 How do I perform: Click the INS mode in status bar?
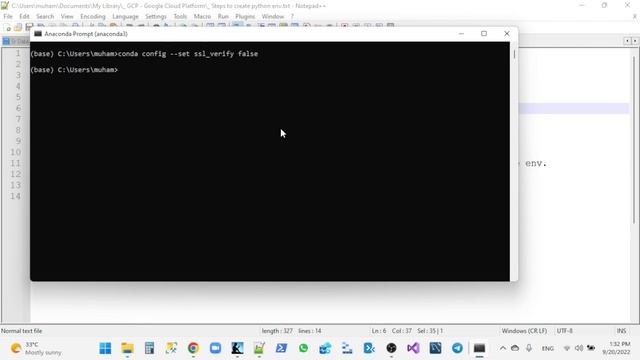click(x=621, y=331)
